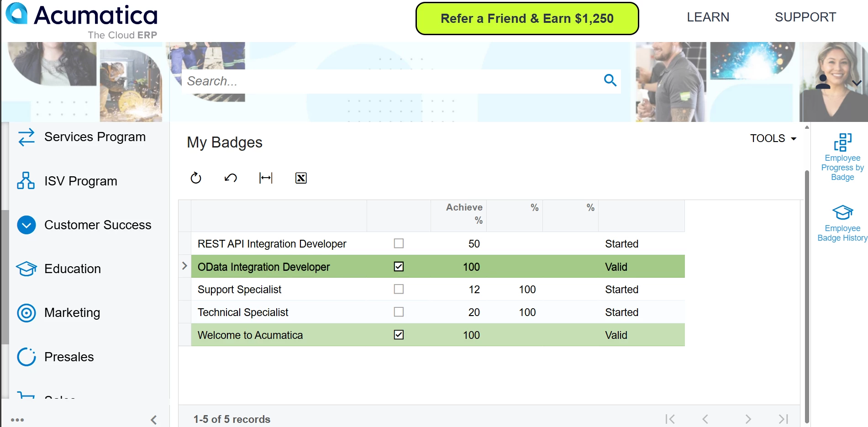Image resolution: width=868 pixels, height=427 pixels.
Task: Click Started status in Technical Specialist row
Action: 621,312
